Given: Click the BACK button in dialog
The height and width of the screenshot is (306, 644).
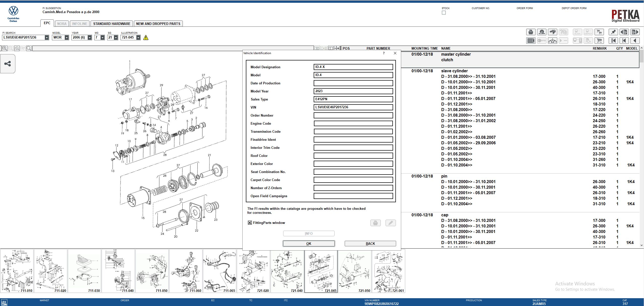Looking at the screenshot, I should point(370,244).
